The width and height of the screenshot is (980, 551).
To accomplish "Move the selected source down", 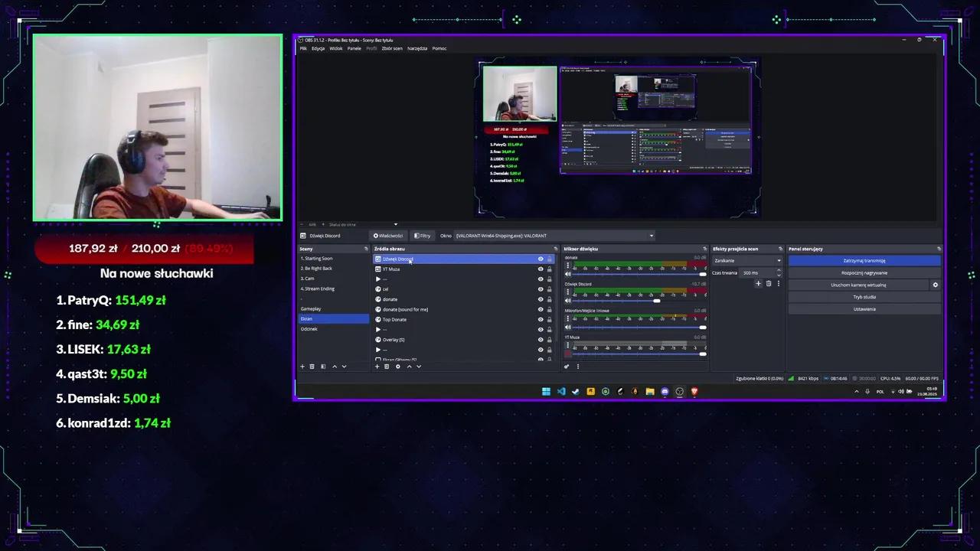I will pyautogui.click(x=418, y=367).
